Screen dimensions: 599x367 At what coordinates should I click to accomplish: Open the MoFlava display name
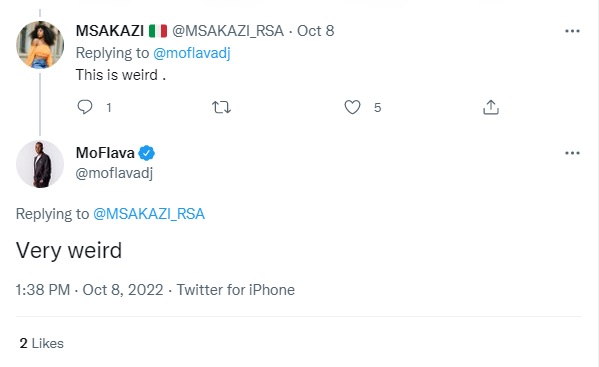105,153
